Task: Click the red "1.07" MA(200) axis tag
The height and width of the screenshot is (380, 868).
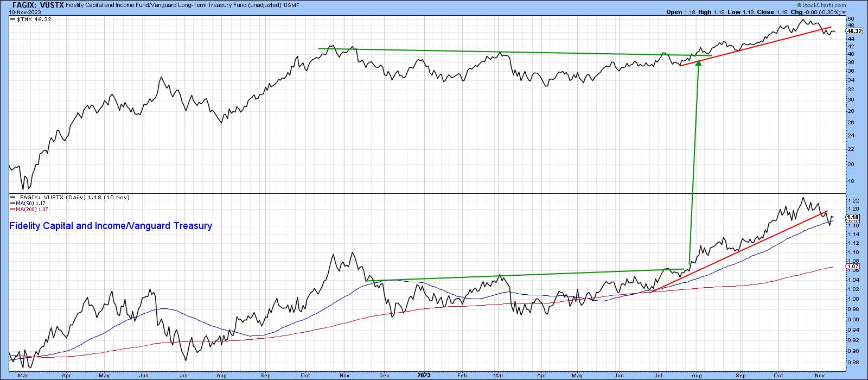Action: click(853, 267)
